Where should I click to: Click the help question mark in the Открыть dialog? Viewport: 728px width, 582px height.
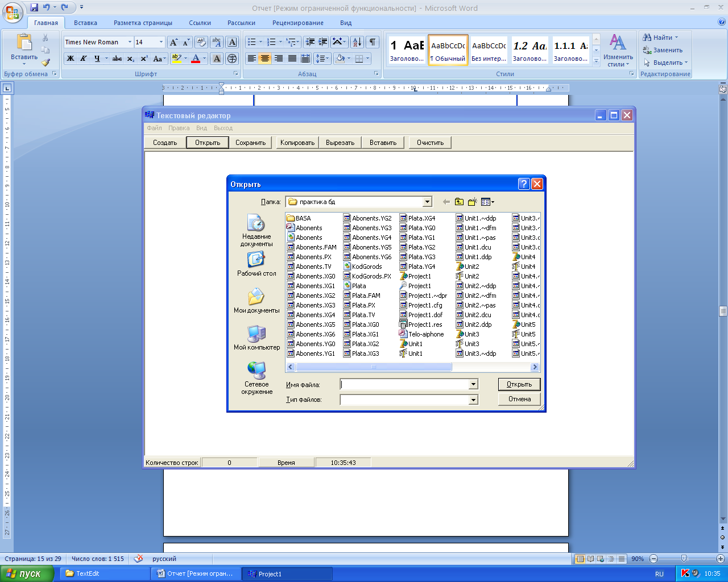pos(524,184)
